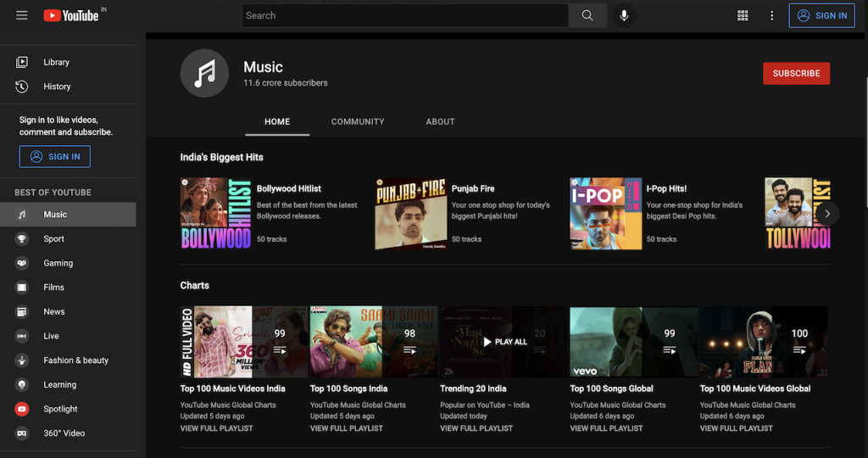The width and height of the screenshot is (868, 458).
Task: Open Sport category in sidebar
Action: point(68,238)
